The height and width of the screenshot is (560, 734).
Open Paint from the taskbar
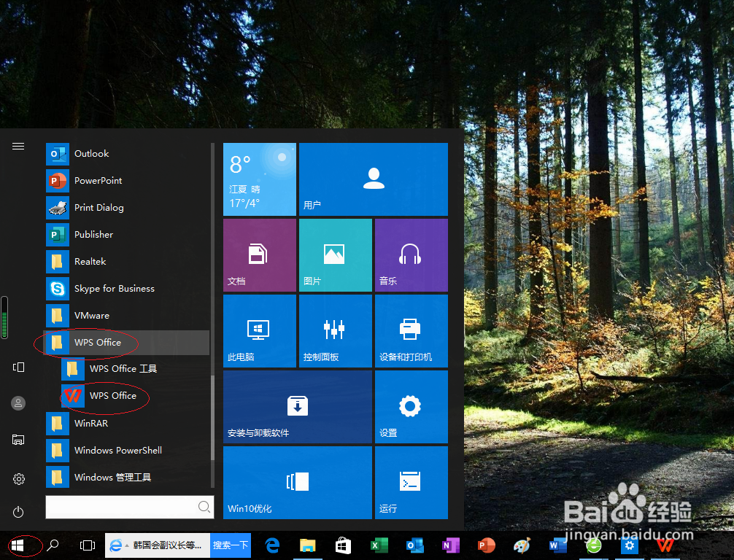[x=522, y=545]
